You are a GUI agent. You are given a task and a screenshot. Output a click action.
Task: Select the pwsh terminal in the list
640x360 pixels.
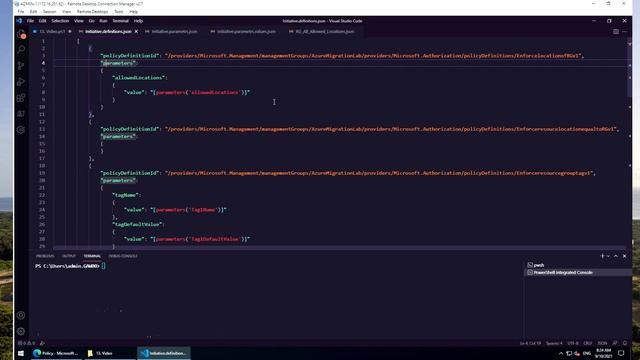click(x=578, y=265)
